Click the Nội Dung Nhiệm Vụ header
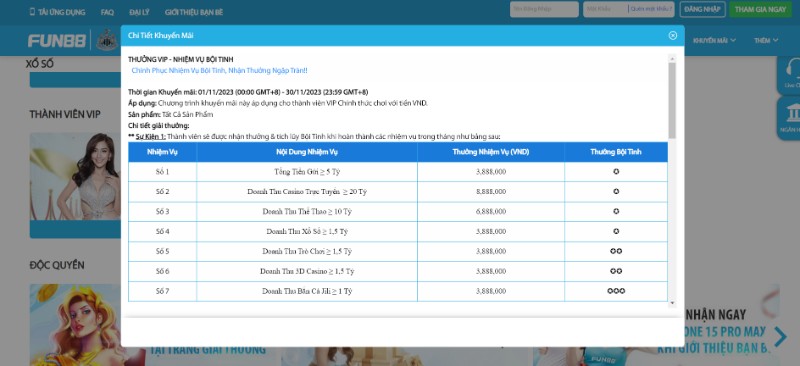 pos(307,152)
